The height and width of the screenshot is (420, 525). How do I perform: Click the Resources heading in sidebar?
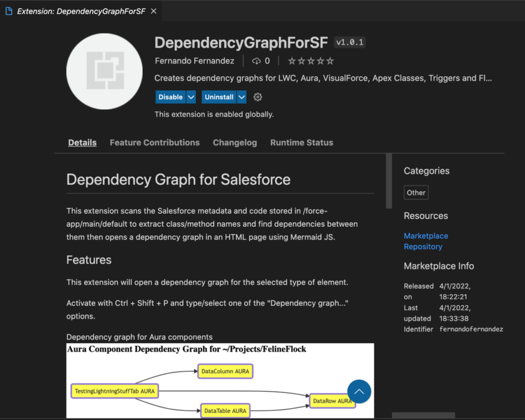coord(426,216)
